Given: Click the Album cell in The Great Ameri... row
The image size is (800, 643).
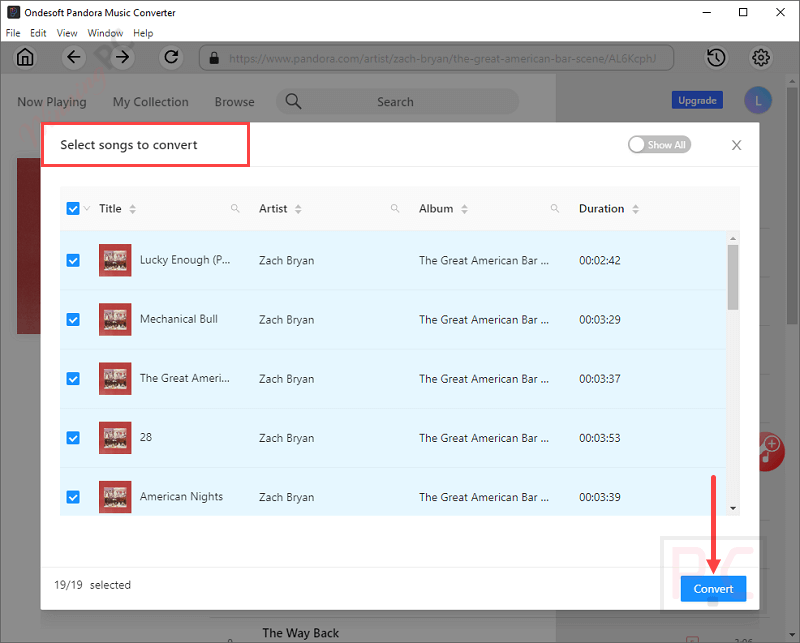Looking at the screenshot, I should click(x=484, y=379).
